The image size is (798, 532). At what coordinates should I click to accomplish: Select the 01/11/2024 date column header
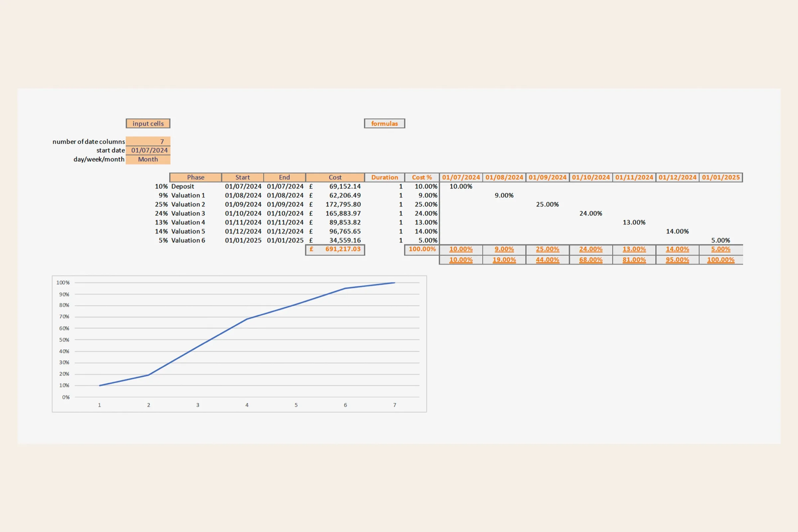click(x=634, y=178)
